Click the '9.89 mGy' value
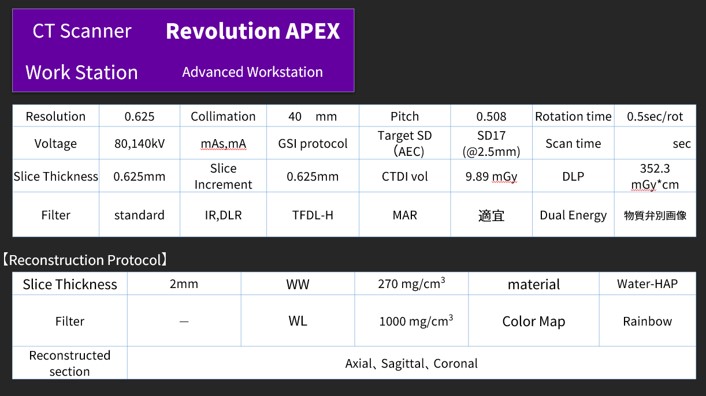The width and height of the screenshot is (706, 396). point(491,176)
